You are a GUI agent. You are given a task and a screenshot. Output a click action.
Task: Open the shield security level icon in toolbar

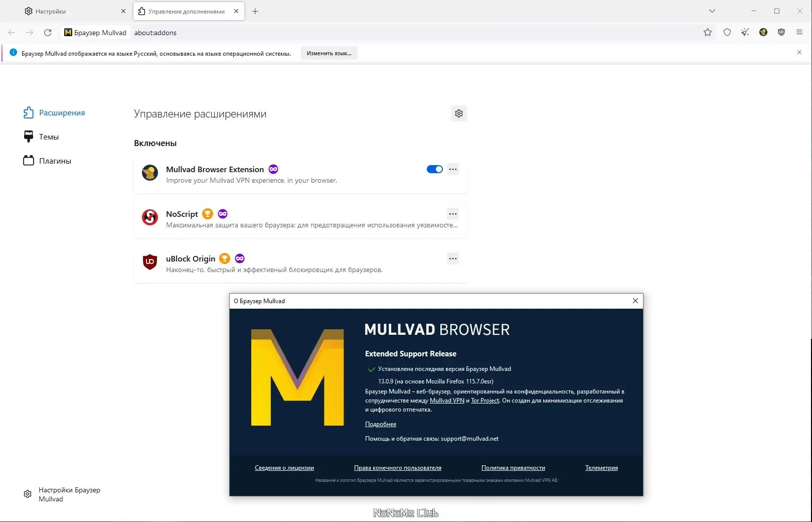pos(727,33)
